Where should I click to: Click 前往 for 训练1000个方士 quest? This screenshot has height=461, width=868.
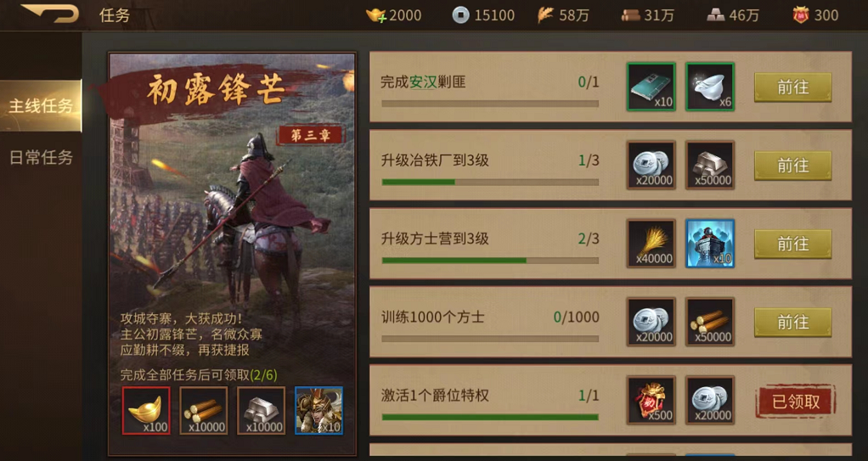tap(792, 323)
